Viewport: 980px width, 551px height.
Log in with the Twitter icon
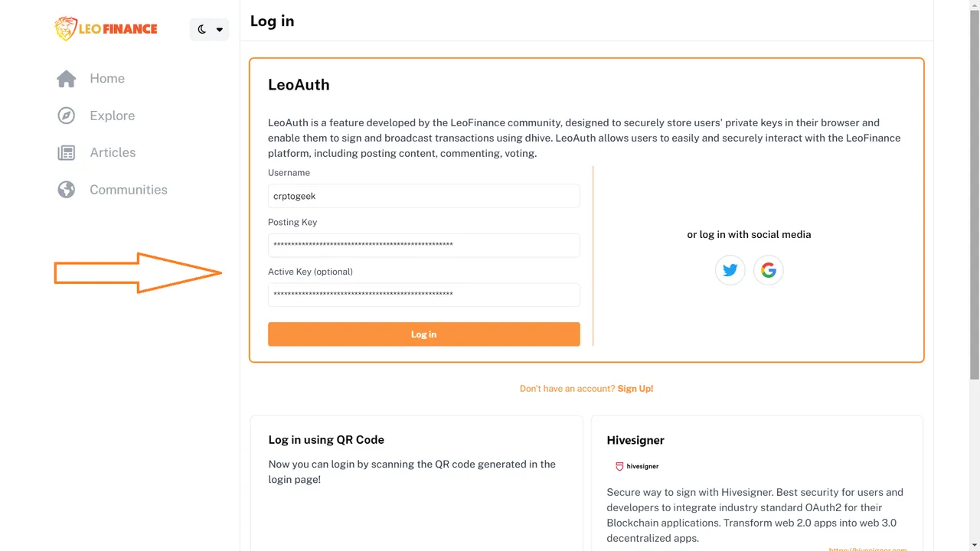730,270
